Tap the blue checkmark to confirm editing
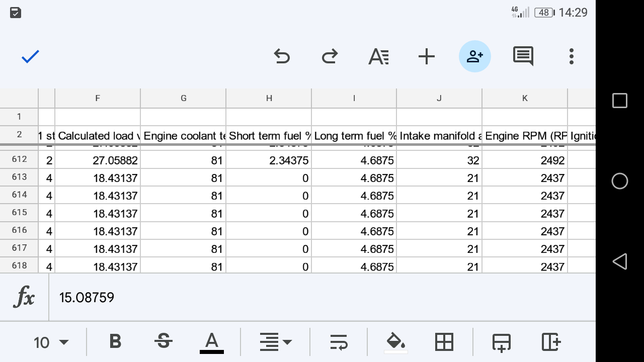The width and height of the screenshot is (644, 362). [x=30, y=56]
